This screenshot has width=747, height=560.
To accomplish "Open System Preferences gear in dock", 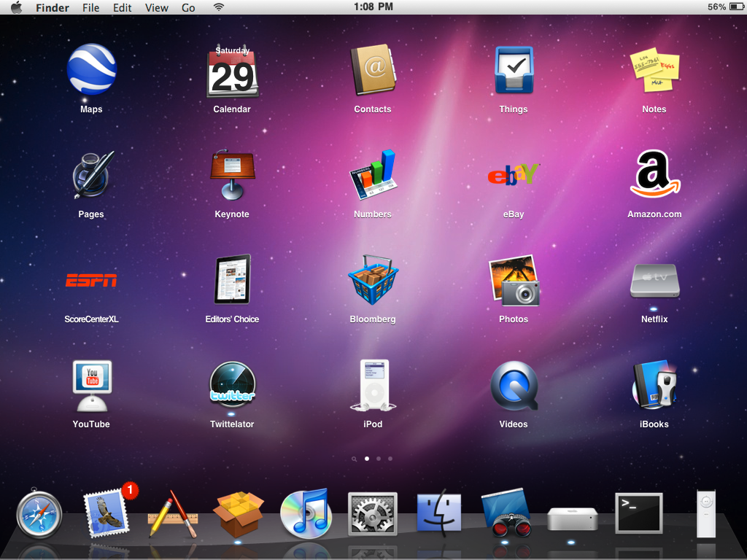I will pos(373,514).
